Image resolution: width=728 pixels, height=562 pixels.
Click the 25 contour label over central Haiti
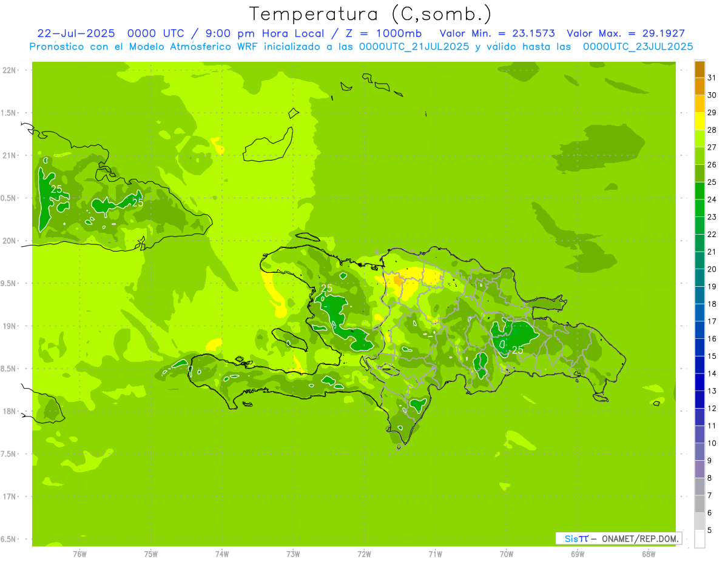(x=326, y=288)
